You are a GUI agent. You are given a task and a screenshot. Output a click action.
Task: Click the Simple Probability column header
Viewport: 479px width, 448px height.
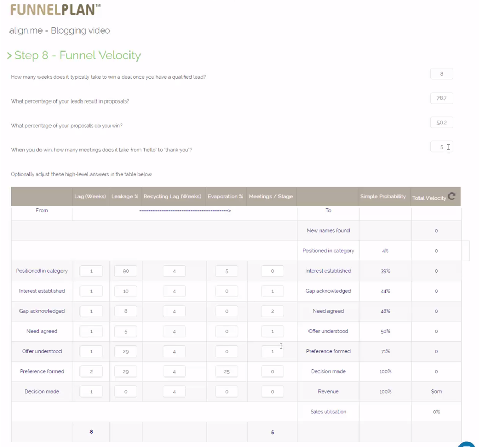383,197
